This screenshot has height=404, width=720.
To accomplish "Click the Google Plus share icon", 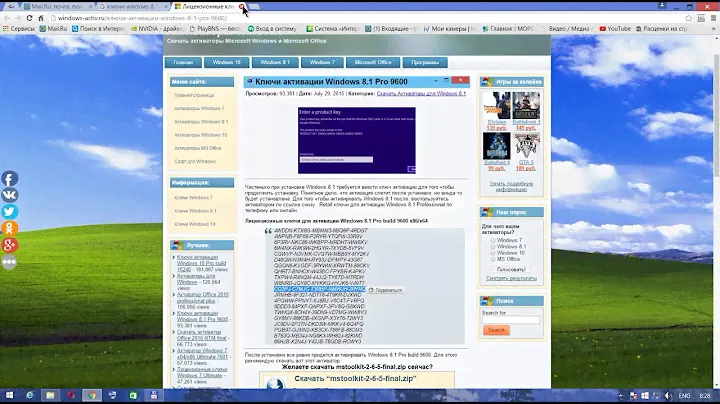I will click(10, 246).
